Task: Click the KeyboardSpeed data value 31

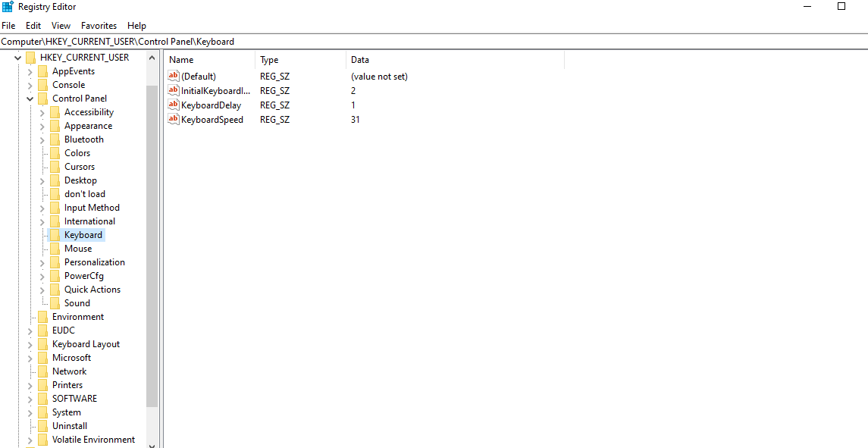Action: click(356, 120)
